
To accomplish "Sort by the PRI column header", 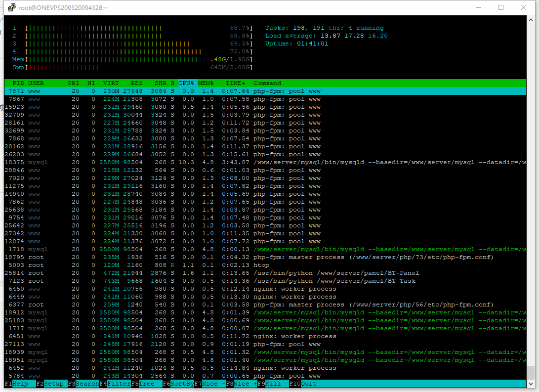I will 74,83.
